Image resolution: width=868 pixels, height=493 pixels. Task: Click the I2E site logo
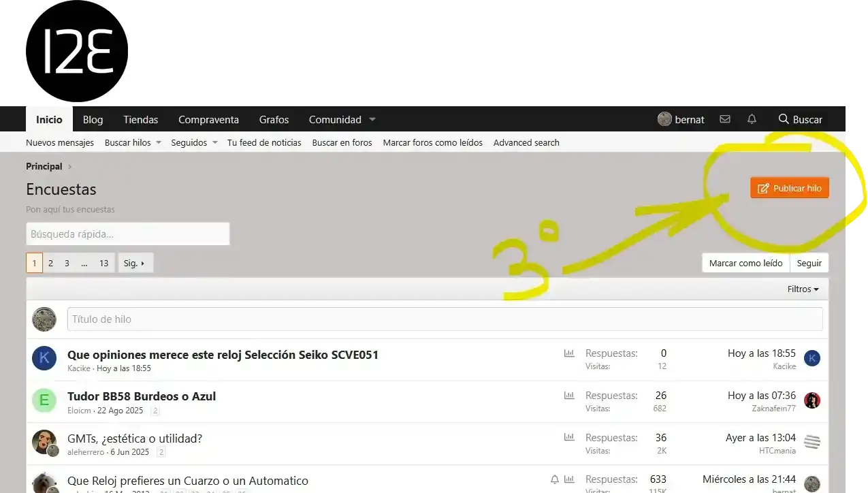pyautogui.click(x=77, y=51)
